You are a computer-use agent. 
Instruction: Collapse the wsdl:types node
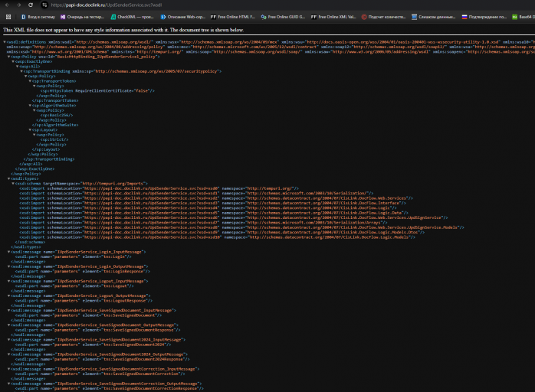click(9, 178)
